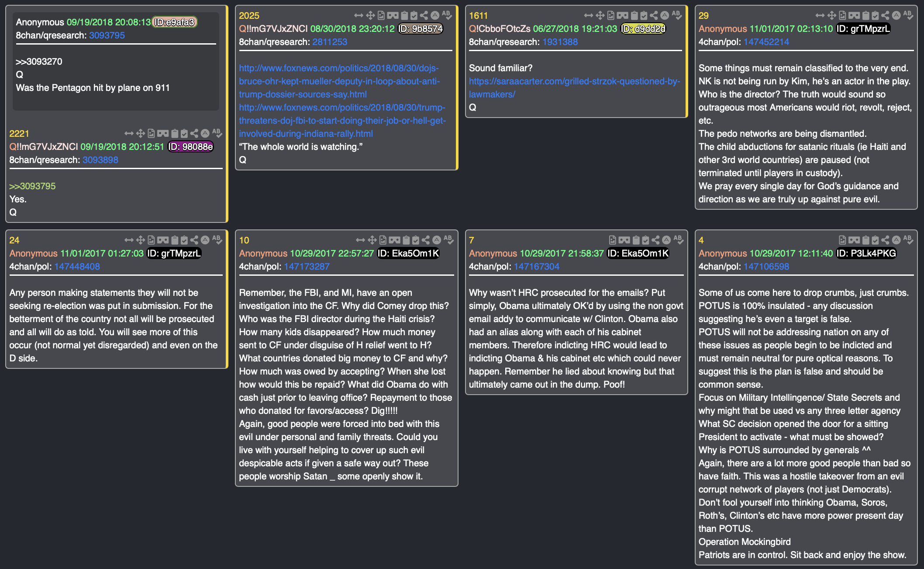Click the spellcheck AB icon on post 4
The height and width of the screenshot is (569, 924).
click(908, 239)
